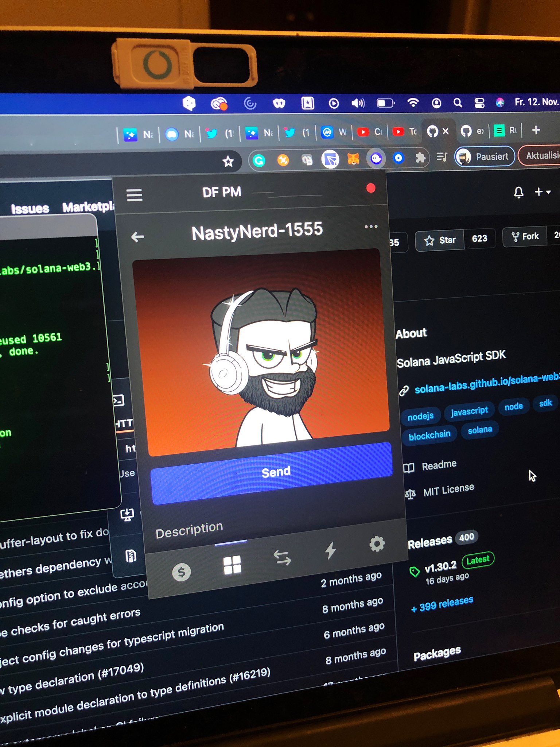Open Spotlight search in menu bar
The image size is (560, 747).
click(x=458, y=103)
